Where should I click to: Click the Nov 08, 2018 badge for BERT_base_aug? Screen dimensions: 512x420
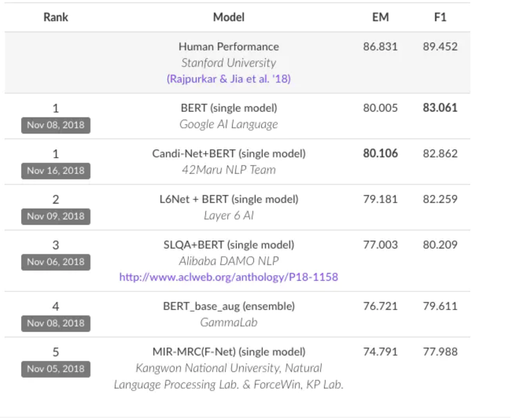coord(56,324)
